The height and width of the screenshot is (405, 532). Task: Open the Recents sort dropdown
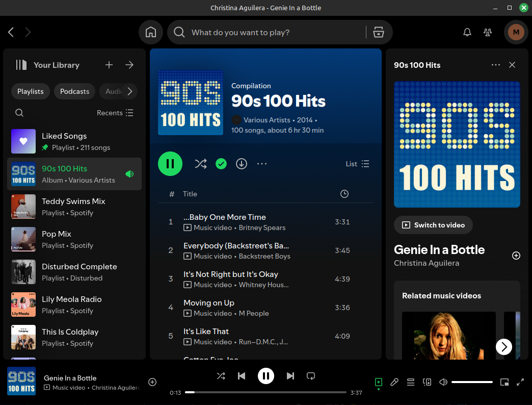(115, 113)
